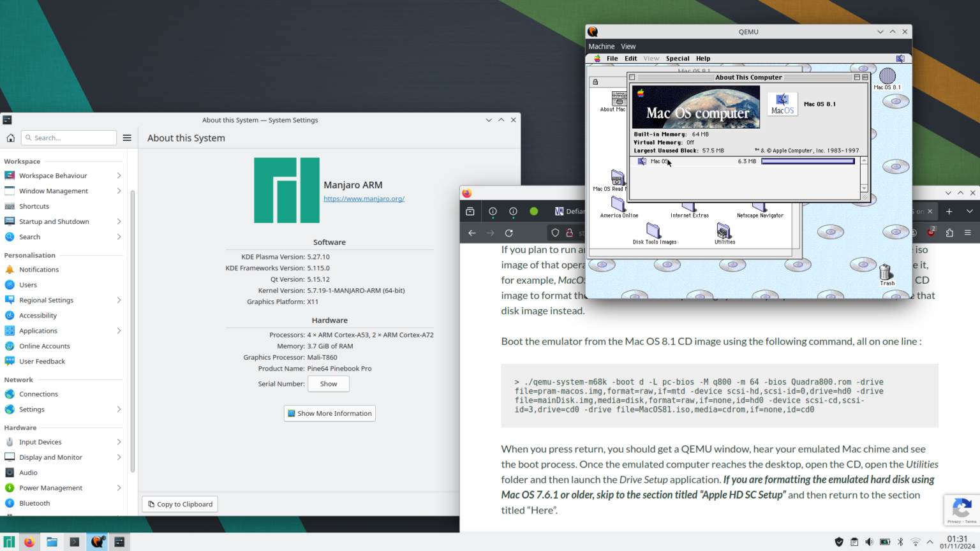Open the QEMU Machine menu
The height and width of the screenshot is (551, 980).
(x=601, y=46)
